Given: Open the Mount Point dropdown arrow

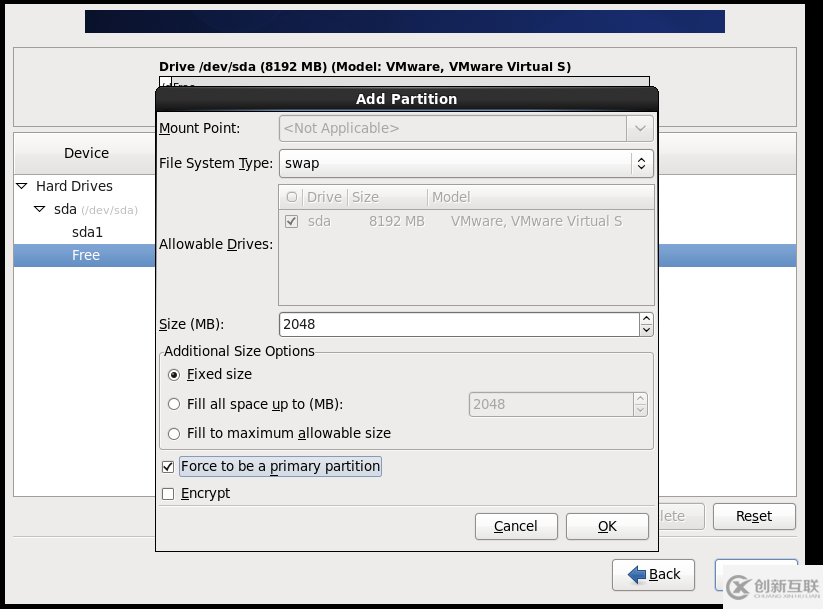Looking at the screenshot, I should 640,129.
